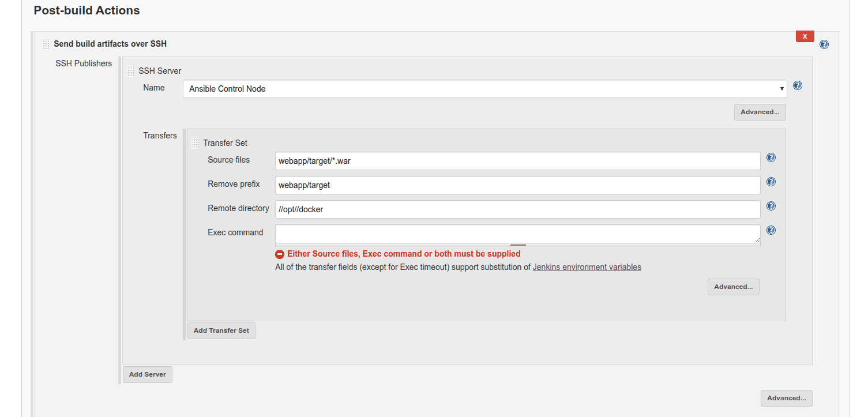Show help for Remove prefix field
This screenshot has width=868, height=417.
(x=771, y=182)
